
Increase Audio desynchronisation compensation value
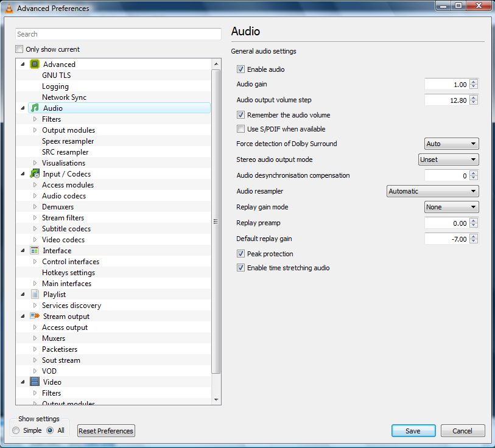pos(474,173)
